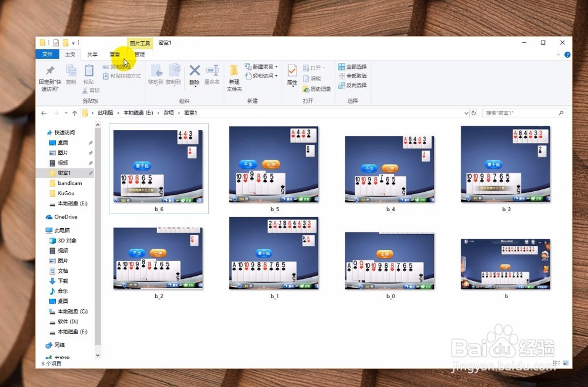Screen dimensions: 588x387
Task: Create a New folder via ribbon icon
Action: (x=234, y=71)
